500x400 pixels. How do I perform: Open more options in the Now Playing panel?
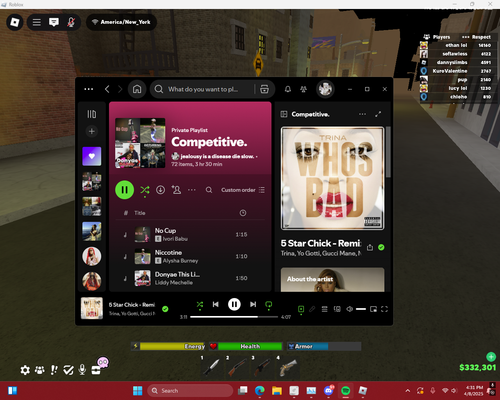click(x=362, y=114)
